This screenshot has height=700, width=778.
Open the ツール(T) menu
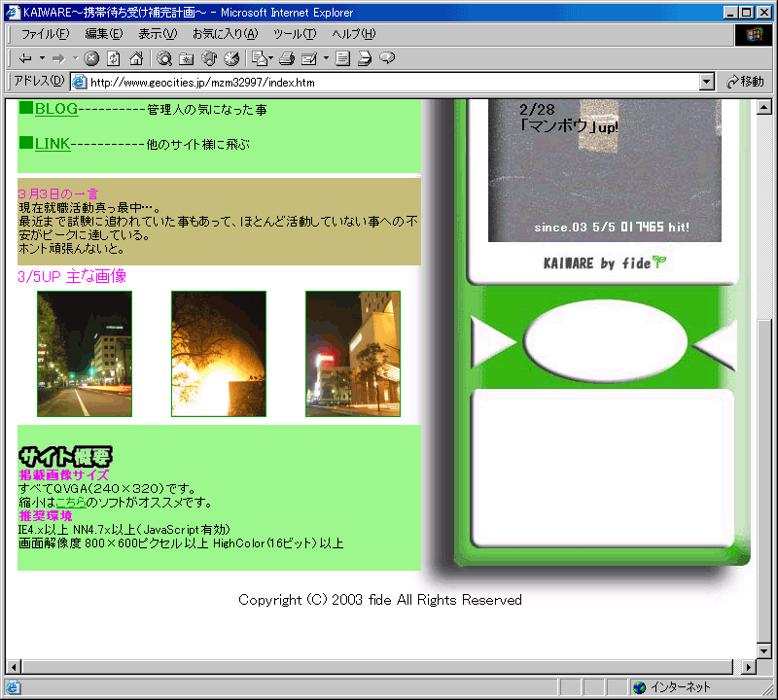tap(295, 34)
